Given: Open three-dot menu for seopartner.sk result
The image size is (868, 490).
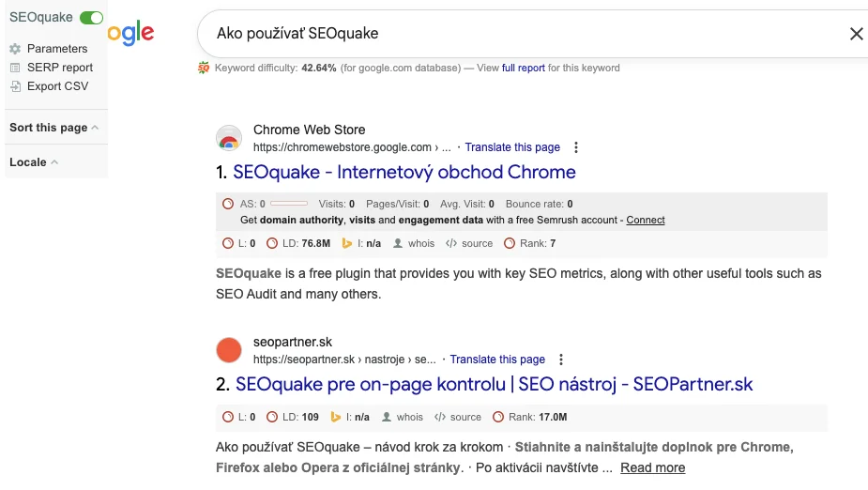Looking at the screenshot, I should click(x=561, y=360).
